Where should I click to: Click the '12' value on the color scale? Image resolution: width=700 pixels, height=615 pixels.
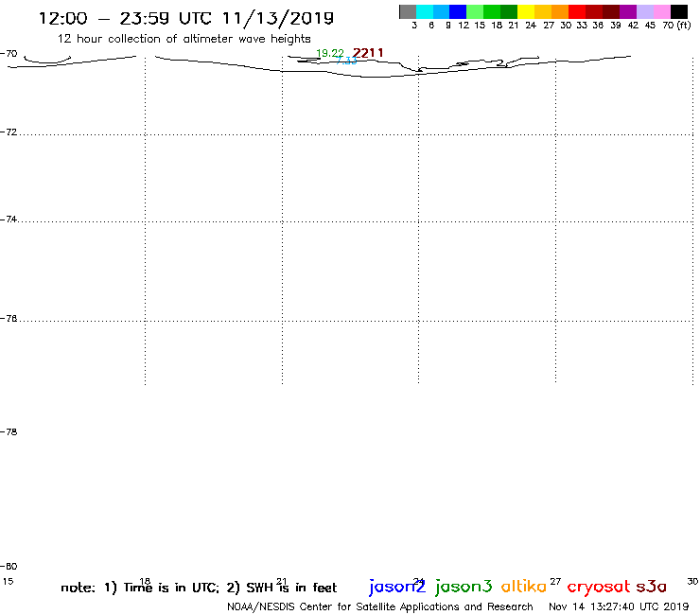[x=464, y=26]
